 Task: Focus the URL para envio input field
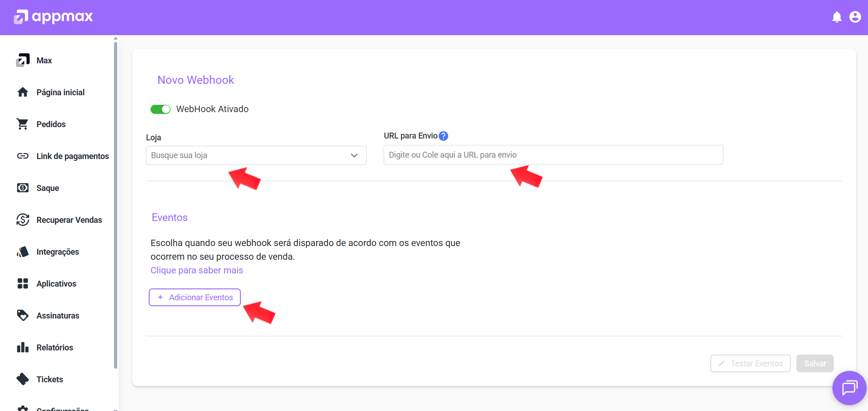[x=553, y=155]
